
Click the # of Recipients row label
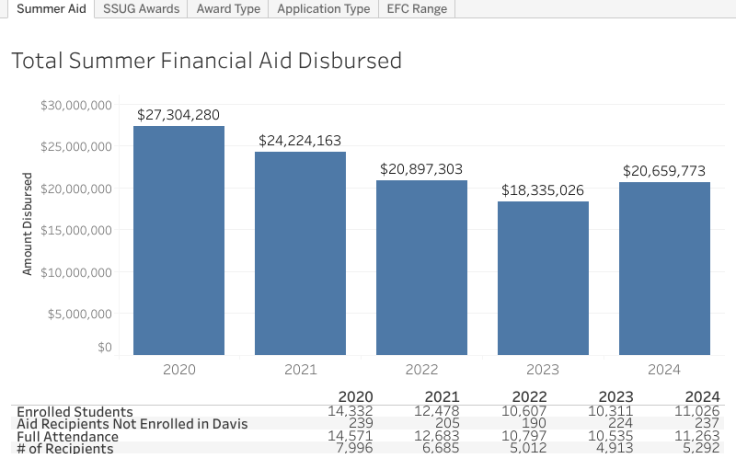pos(65,448)
